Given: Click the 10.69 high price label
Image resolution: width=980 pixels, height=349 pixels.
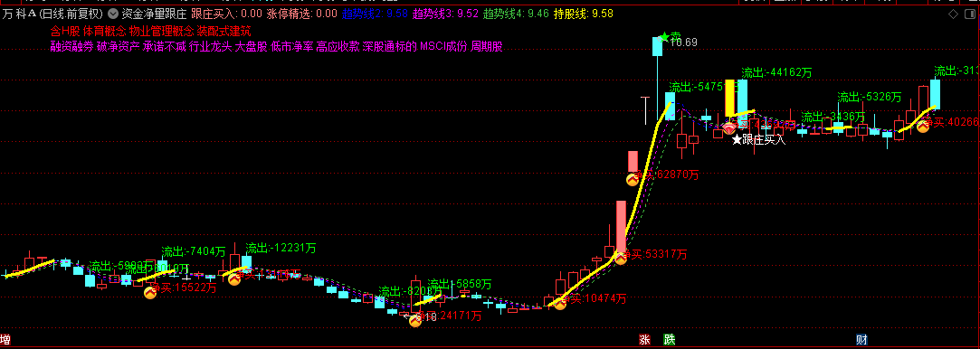Looking at the screenshot, I should click(684, 42).
